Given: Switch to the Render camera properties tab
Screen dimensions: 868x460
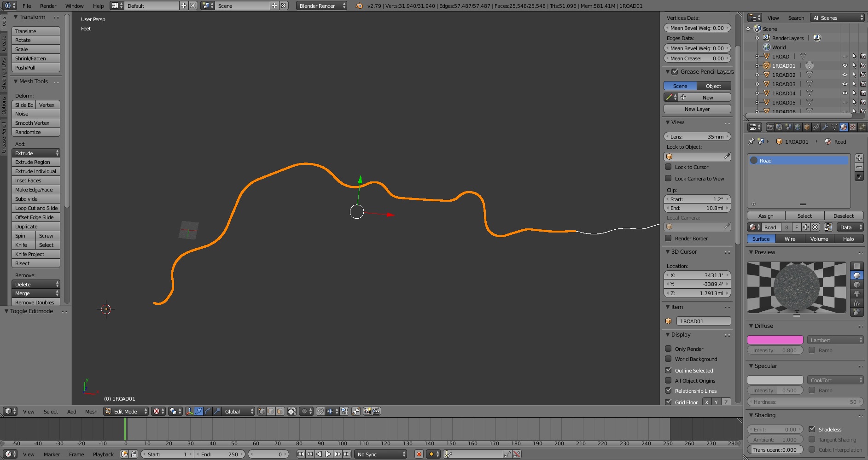Looking at the screenshot, I should 770,127.
